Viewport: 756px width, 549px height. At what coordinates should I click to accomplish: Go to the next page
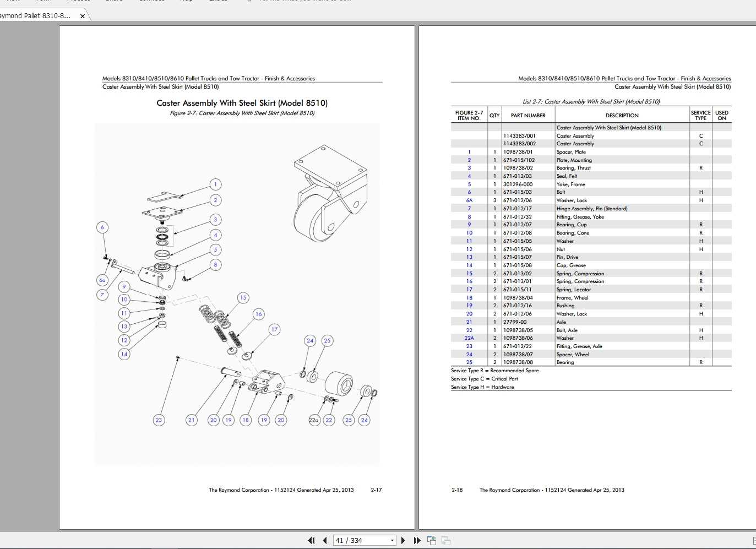[x=404, y=540]
